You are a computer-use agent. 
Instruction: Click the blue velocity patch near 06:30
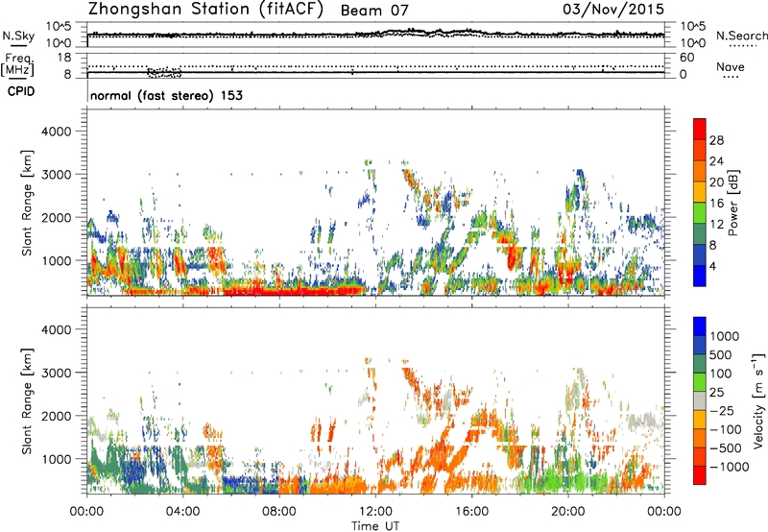250,485
